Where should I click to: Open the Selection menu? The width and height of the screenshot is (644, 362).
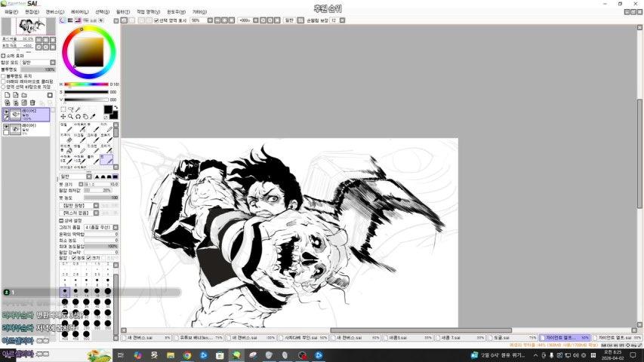(x=102, y=12)
